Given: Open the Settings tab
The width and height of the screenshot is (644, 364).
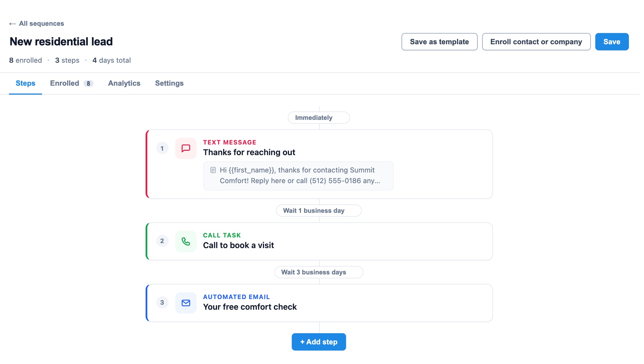Looking at the screenshot, I should [169, 83].
